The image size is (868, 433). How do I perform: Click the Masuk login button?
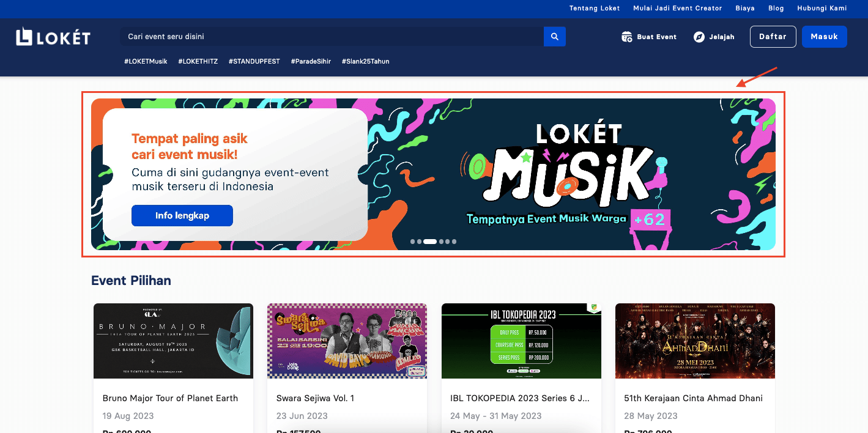824,36
